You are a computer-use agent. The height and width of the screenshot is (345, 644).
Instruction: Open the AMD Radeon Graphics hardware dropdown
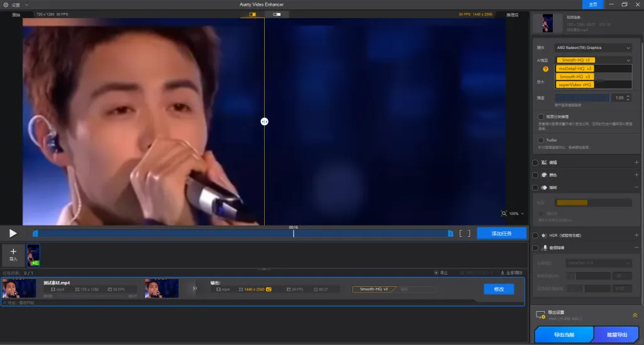(x=593, y=48)
